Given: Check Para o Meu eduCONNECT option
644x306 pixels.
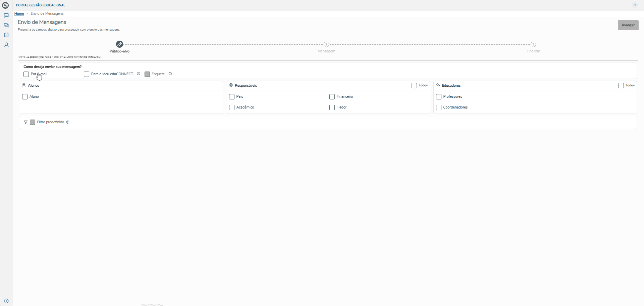Looking at the screenshot, I should [87, 74].
